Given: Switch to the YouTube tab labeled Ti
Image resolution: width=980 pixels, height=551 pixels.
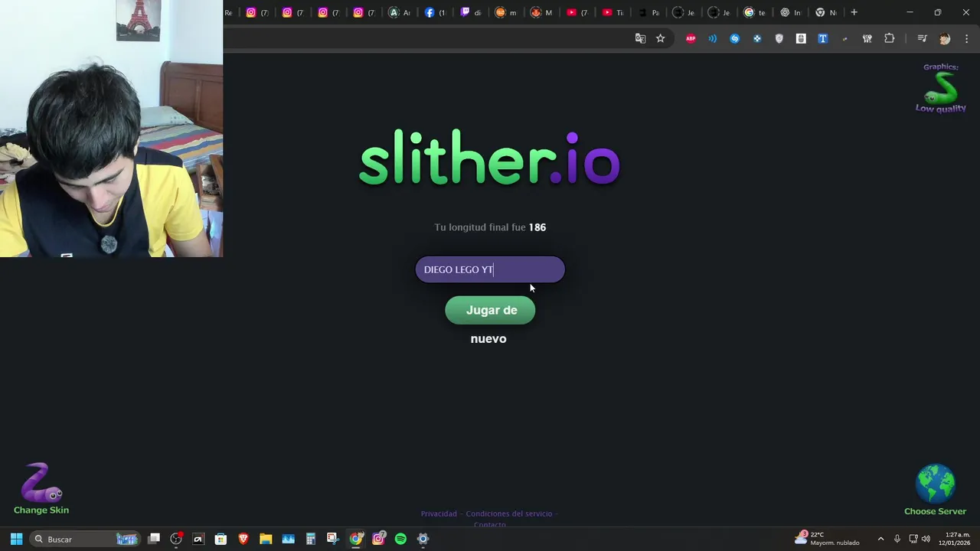Looking at the screenshot, I should (x=612, y=12).
